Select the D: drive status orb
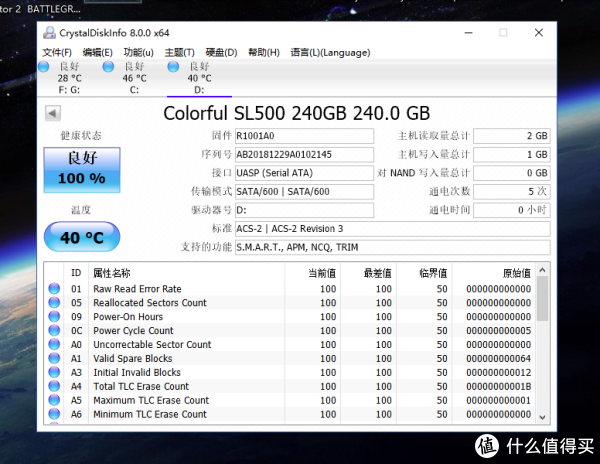Viewport: 600px width, 464px height. [173, 67]
